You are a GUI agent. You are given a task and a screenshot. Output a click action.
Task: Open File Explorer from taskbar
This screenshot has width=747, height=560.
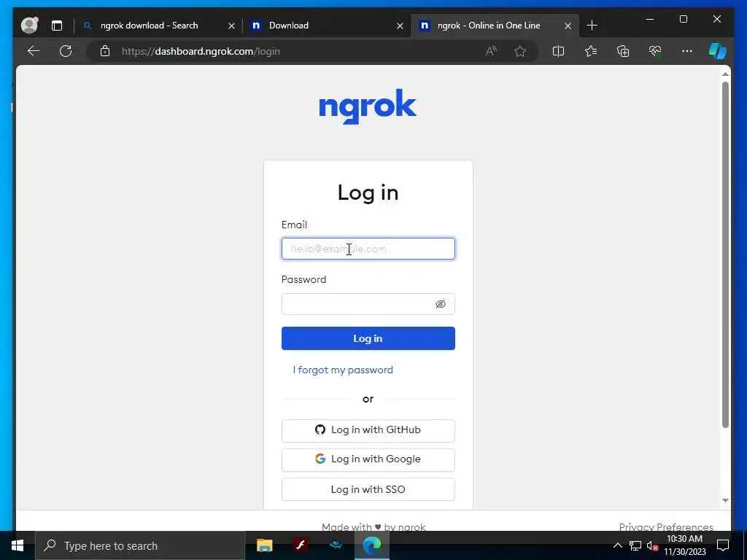[x=264, y=545]
